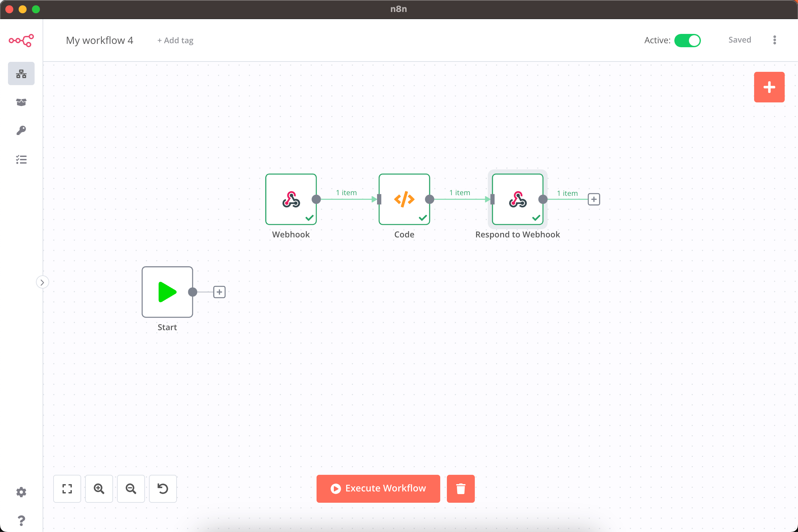Zoom in on the canvas
The height and width of the screenshot is (532, 798).
point(99,488)
